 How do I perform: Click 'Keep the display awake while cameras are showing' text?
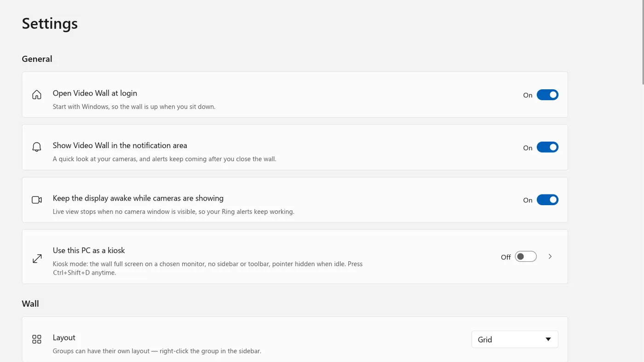pos(138,198)
